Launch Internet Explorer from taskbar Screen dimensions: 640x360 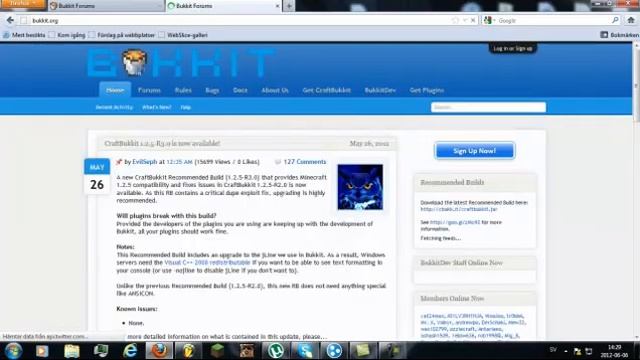(x=130, y=351)
